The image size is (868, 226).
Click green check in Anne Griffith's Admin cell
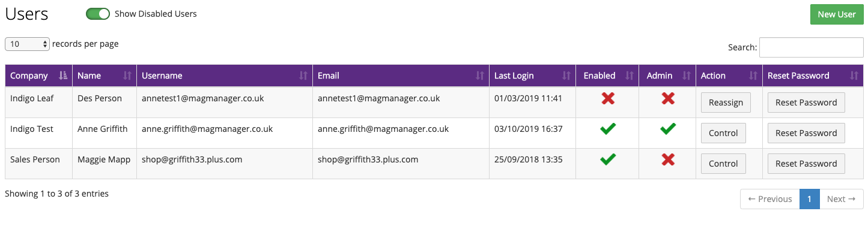tap(667, 128)
